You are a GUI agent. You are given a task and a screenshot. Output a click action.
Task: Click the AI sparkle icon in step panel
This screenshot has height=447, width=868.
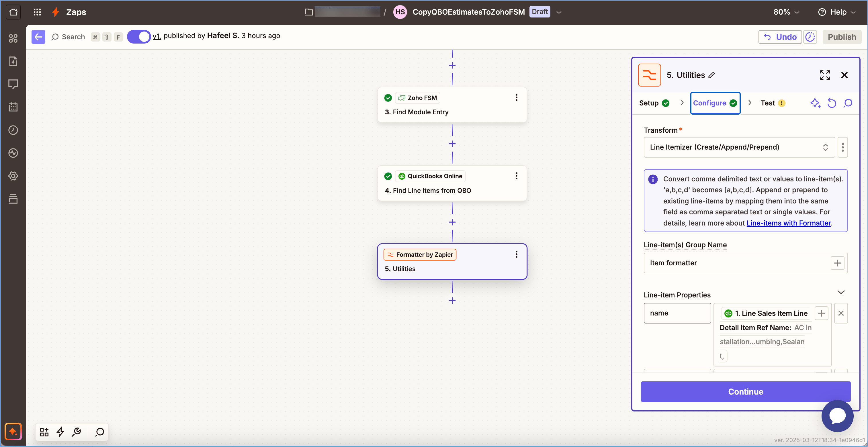(815, 103)
